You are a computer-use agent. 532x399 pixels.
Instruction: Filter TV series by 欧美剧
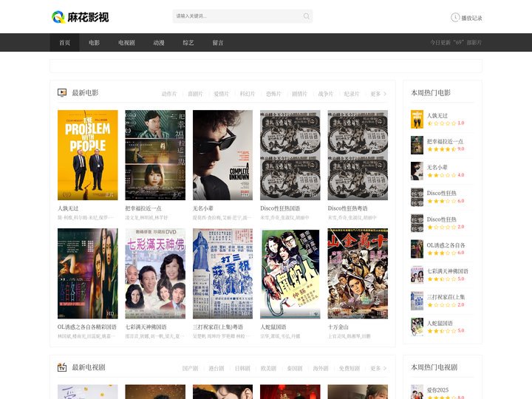pos(268,368)
